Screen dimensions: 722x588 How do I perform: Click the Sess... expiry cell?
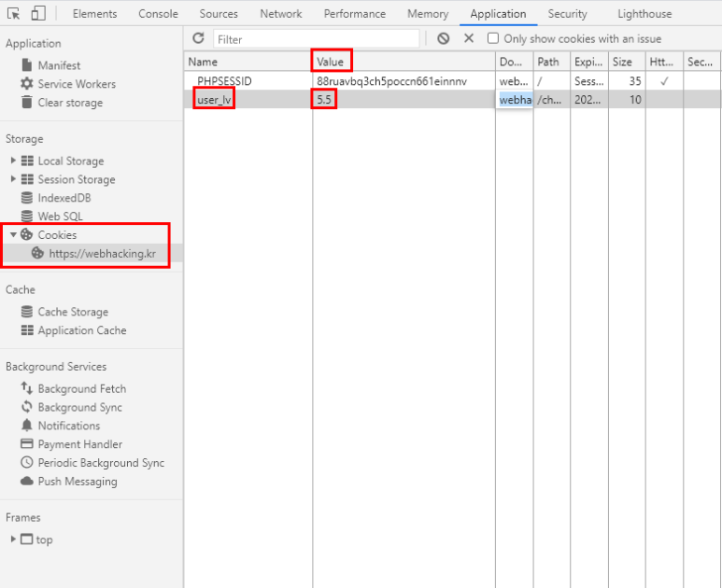click(x=589, y=81)
